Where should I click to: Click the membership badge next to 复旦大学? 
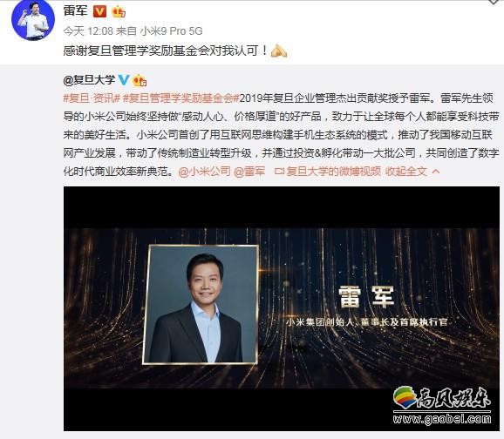coord(140,80)
